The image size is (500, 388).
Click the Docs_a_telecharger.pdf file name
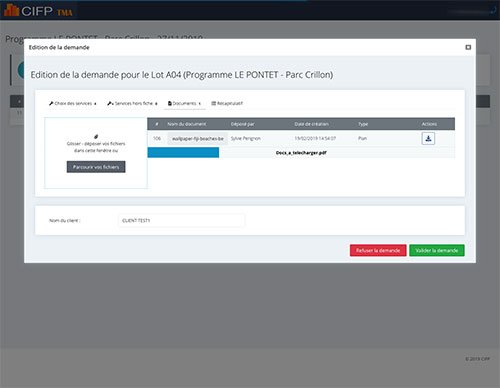301,153
